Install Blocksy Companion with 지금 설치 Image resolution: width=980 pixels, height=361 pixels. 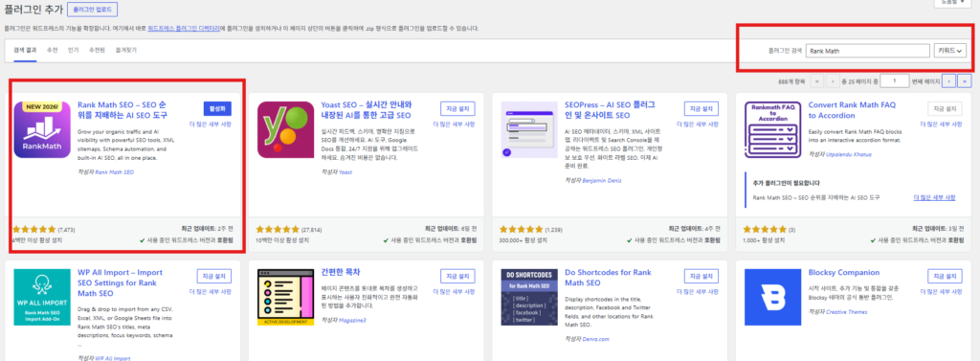pyautogui.click(x=945, y=276)
